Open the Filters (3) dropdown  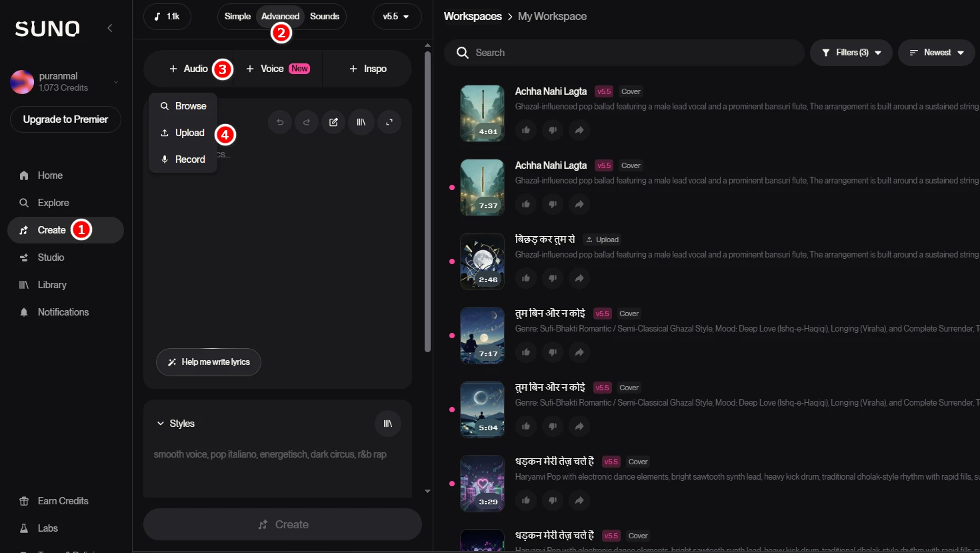[851, 53]
